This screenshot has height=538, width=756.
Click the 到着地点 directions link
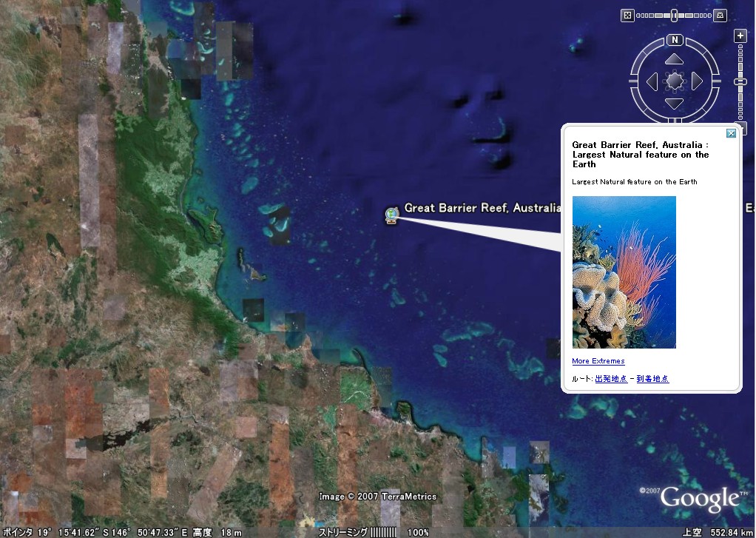pyautogui.click(x=653, y=379)
